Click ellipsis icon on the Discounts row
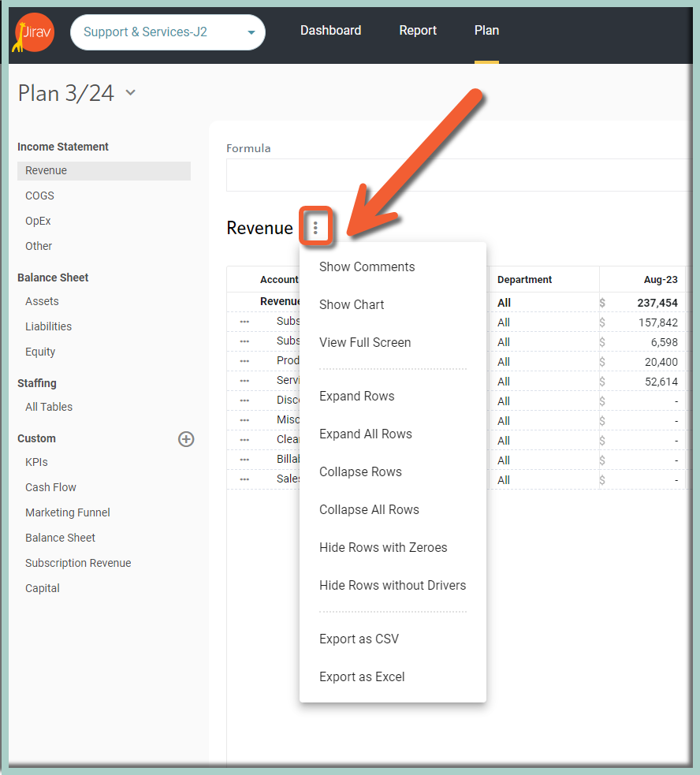 coord(244,401)
